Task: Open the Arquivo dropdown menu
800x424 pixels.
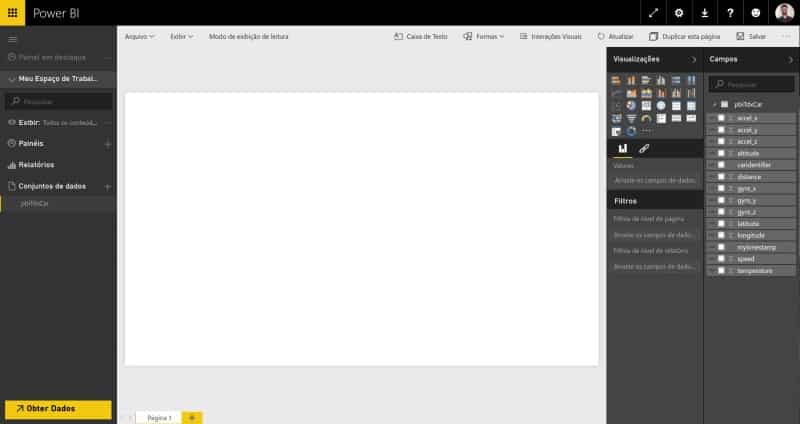Action: tap(139, 37)
